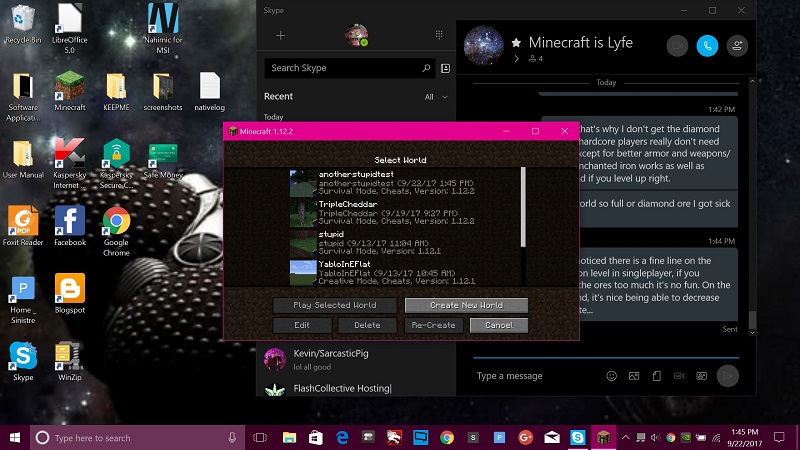Click Cancel in Select World screen

point(499,325)
